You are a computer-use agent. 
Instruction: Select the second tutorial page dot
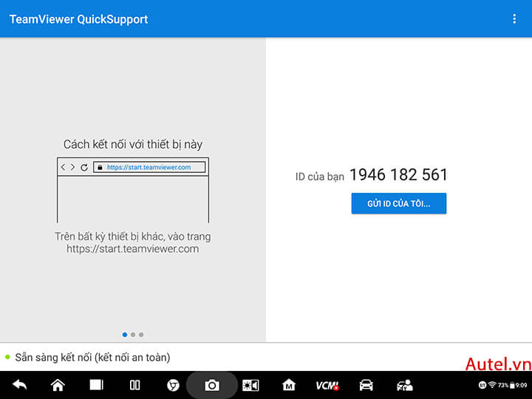point(133,335)
